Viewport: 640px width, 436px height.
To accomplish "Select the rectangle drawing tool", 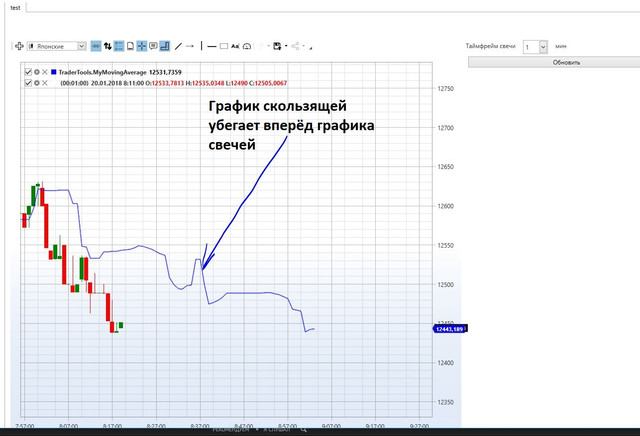I will click(x=224, y=46).
